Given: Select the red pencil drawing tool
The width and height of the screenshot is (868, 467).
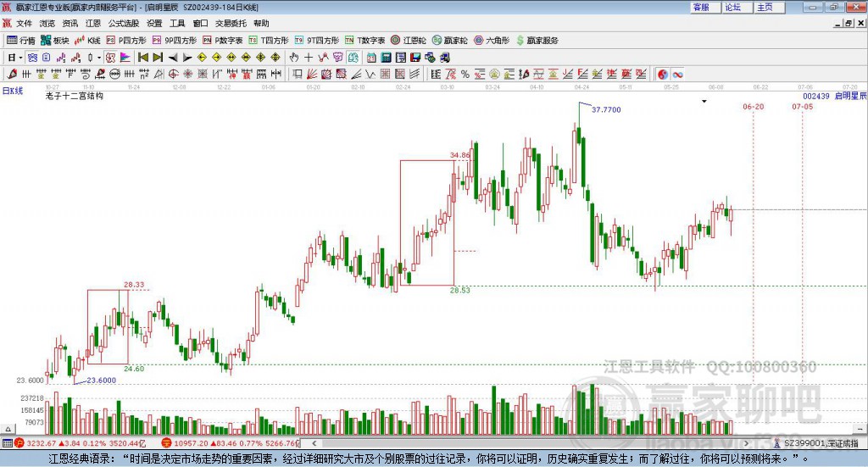Looking at the screenshot, I should (12, 74).
